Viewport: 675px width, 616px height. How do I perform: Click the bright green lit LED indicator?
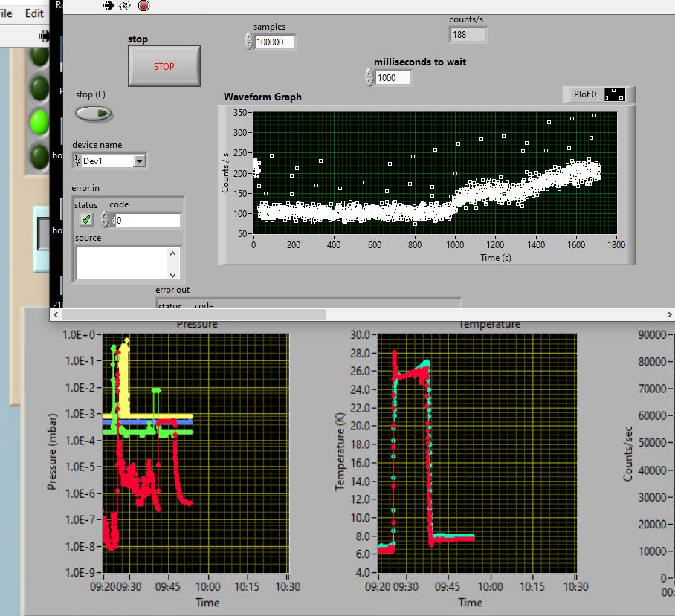[x=39, y=120]
